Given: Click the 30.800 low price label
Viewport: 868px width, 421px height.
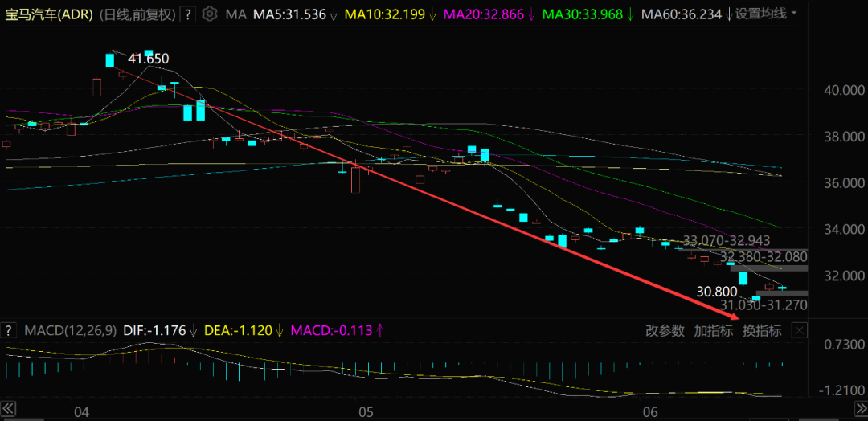Looking at the screenshot, I should coord(717,292).
